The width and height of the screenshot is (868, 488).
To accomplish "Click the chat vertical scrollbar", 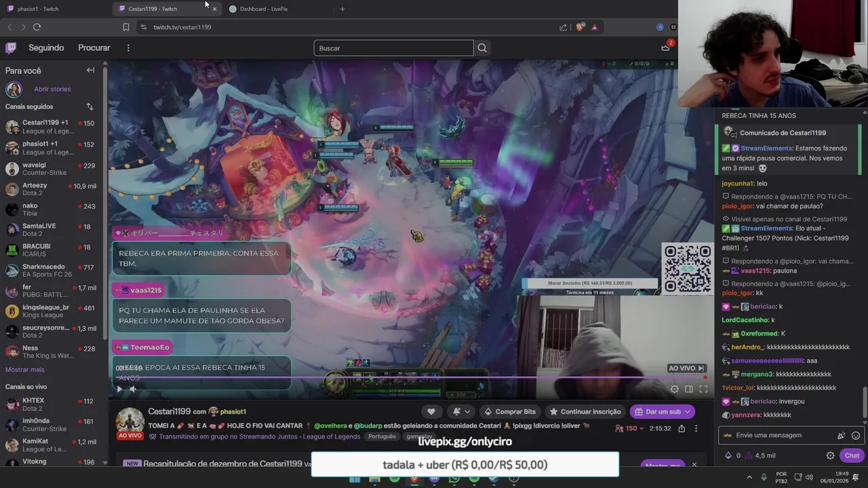I will tap(865, 403).
